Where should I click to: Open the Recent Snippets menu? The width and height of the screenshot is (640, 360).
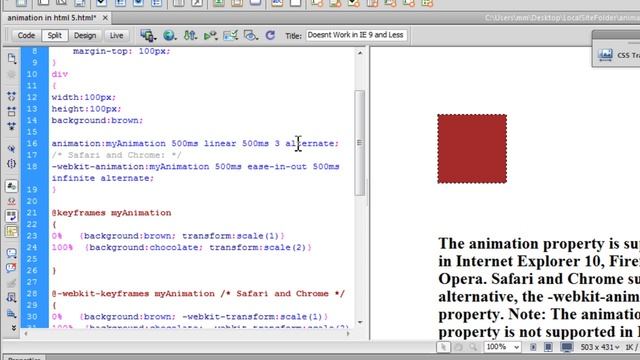11,298
